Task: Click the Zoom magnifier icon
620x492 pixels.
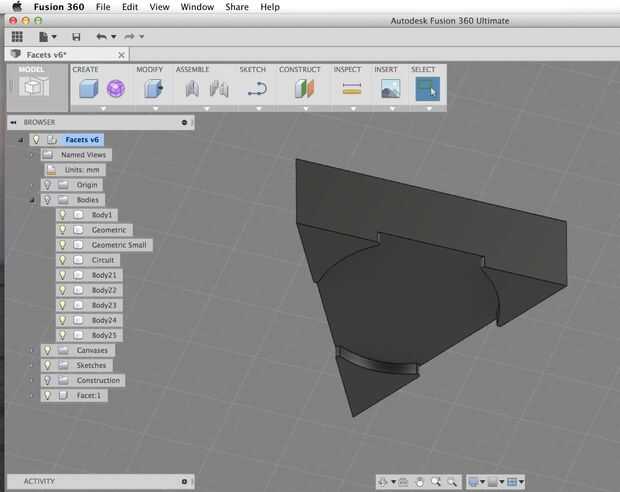Action: (436, 482)
